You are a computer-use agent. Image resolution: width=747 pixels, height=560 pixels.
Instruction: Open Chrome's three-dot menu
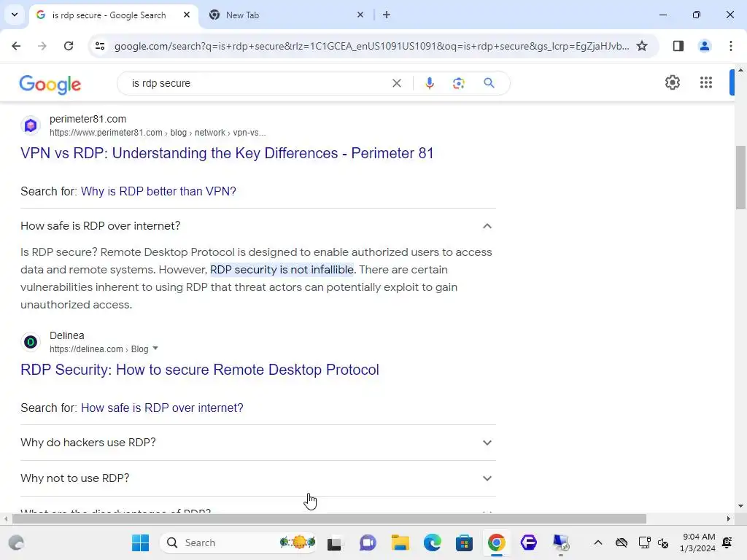pos(730,46)
